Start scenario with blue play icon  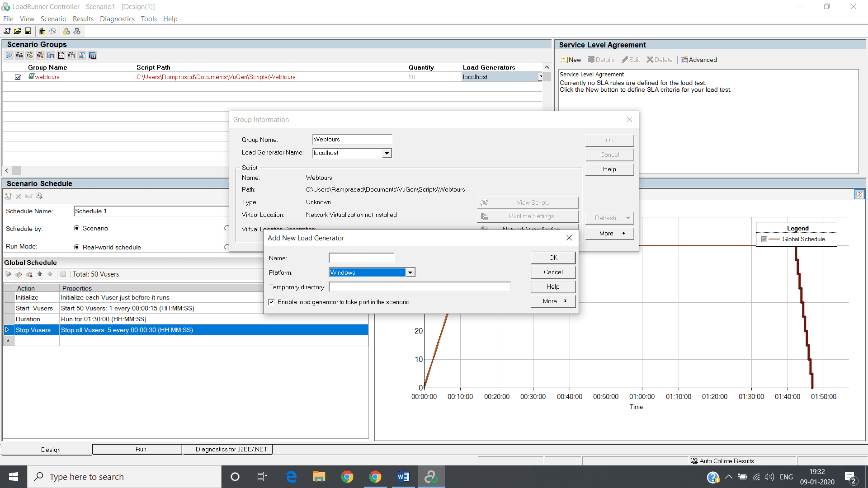coord(9,55)
